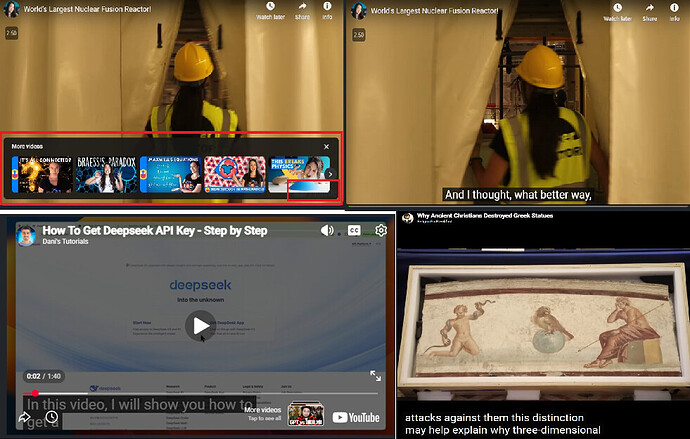Screen dimensions: 690x439
Task: Close the More videos shelf
Action: click(x=326, y=146)
